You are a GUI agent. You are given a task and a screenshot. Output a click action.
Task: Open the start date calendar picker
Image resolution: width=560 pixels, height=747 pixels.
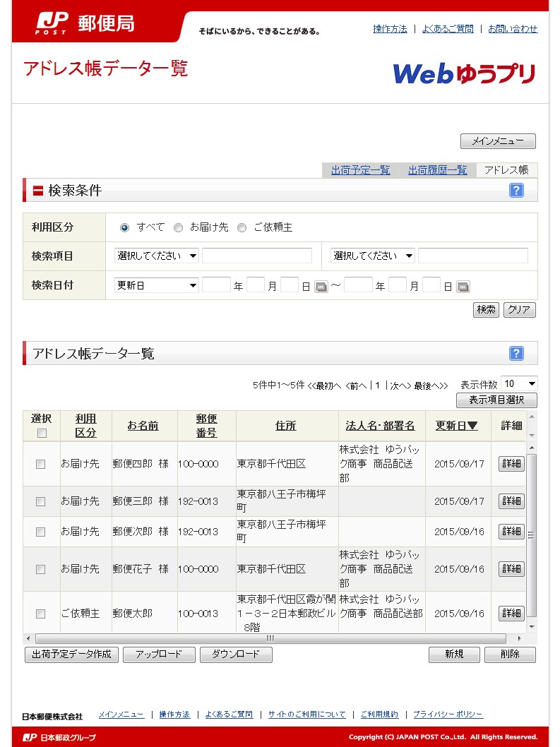click(321, 287)
